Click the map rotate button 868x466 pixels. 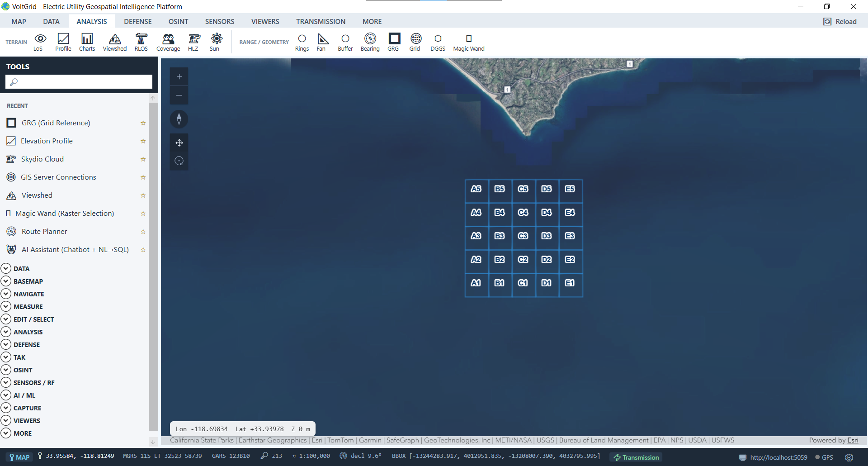pos(179,161)
